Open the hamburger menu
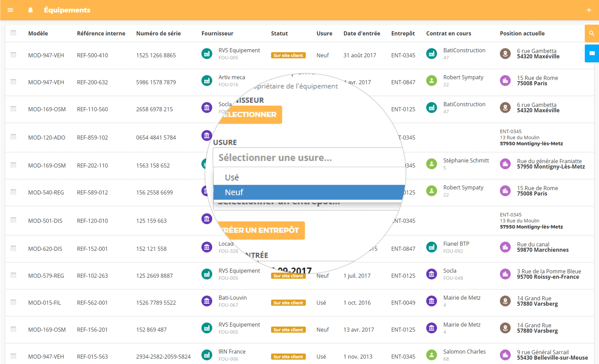The image size is (599, 364). tap(10, 10)
